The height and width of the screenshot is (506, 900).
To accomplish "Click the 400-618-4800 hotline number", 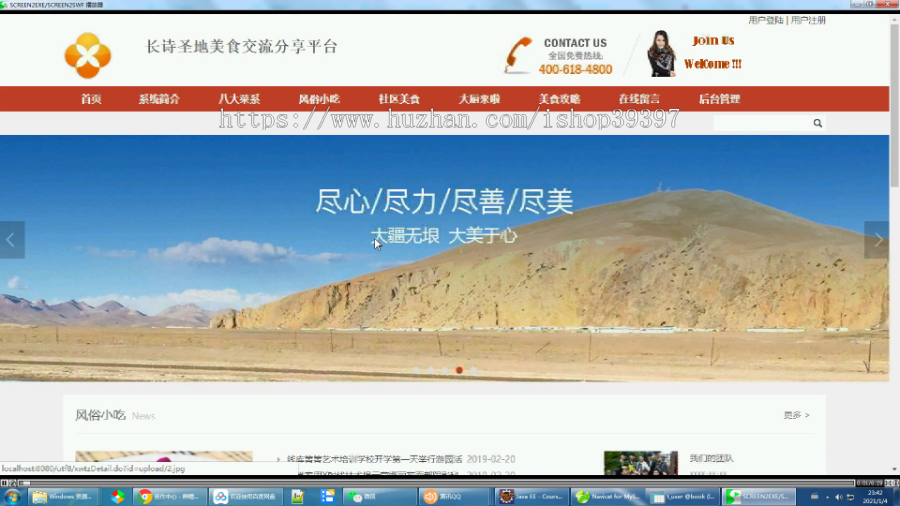I will [575, 69].
